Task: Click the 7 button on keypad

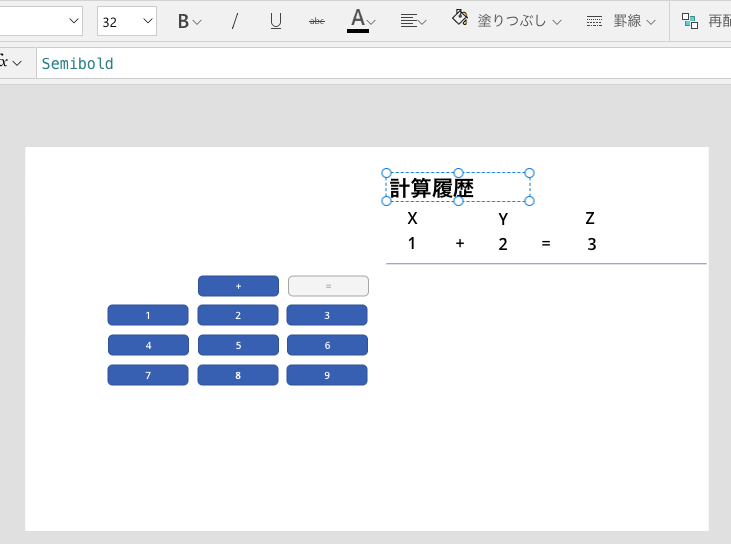Action: pyautogui.click(x=148, y=375)
